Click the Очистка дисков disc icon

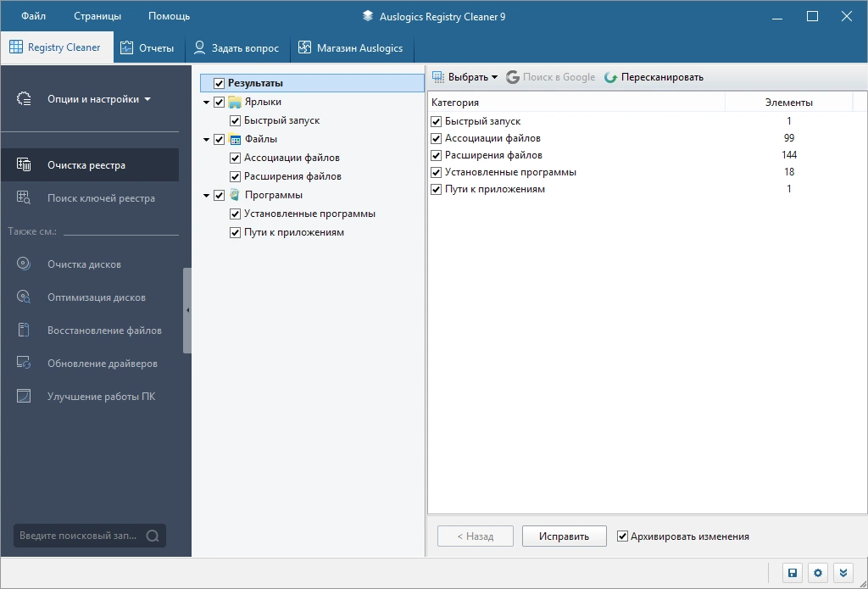pyautogui.click(x=24, y=264)
